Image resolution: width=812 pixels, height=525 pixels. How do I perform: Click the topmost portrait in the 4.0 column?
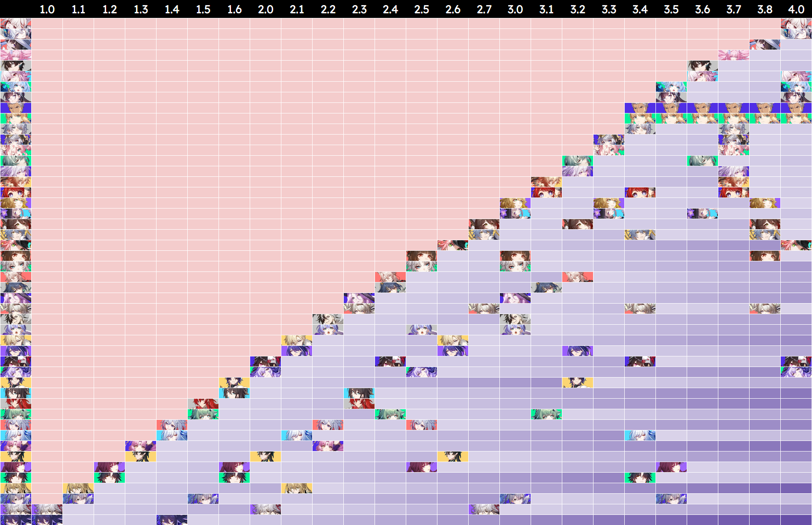point(796,23)
